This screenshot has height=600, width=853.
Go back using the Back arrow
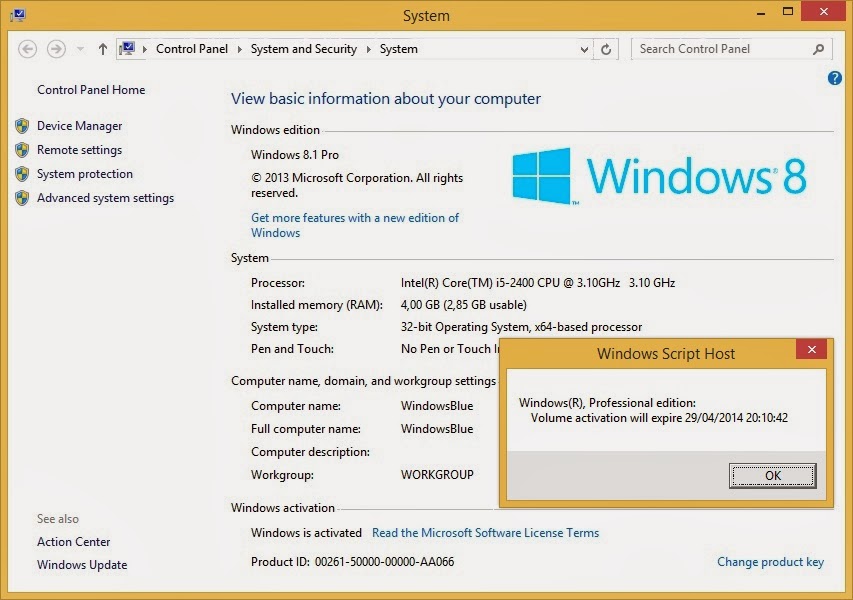pos(27,49)
